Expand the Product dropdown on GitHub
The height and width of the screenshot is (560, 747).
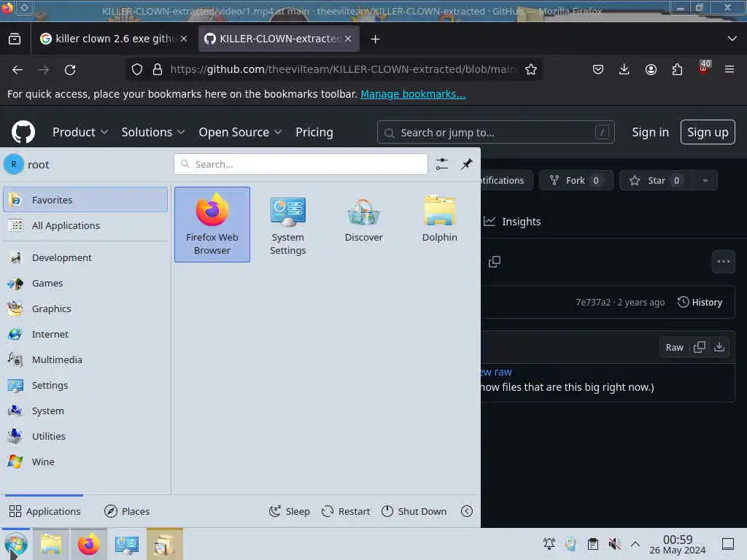(80, 133)
